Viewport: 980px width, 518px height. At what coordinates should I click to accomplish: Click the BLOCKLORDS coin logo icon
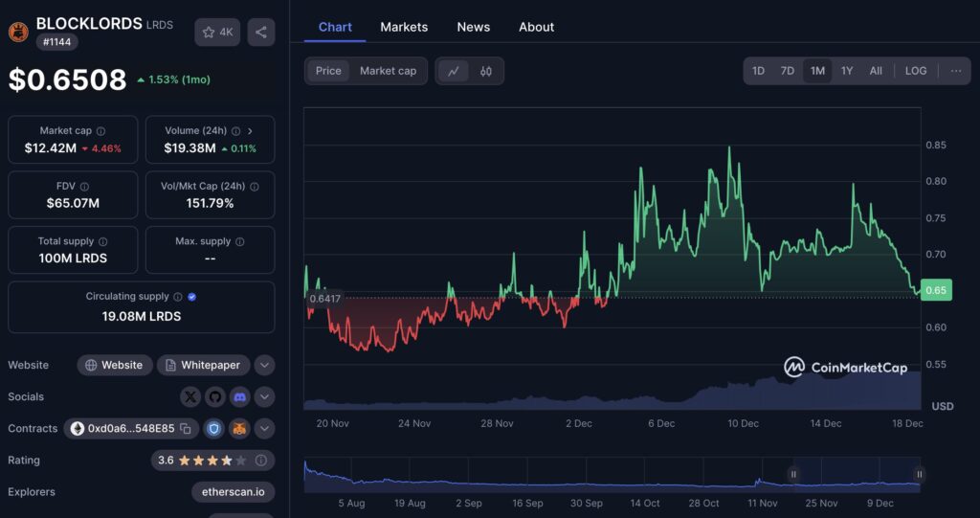click(x=18, y=32)
